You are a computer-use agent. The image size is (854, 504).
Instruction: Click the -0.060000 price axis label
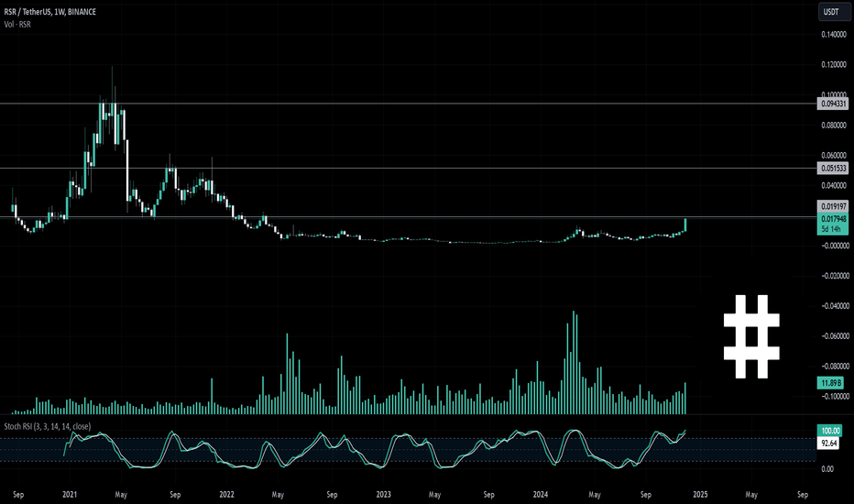point(834,335)
